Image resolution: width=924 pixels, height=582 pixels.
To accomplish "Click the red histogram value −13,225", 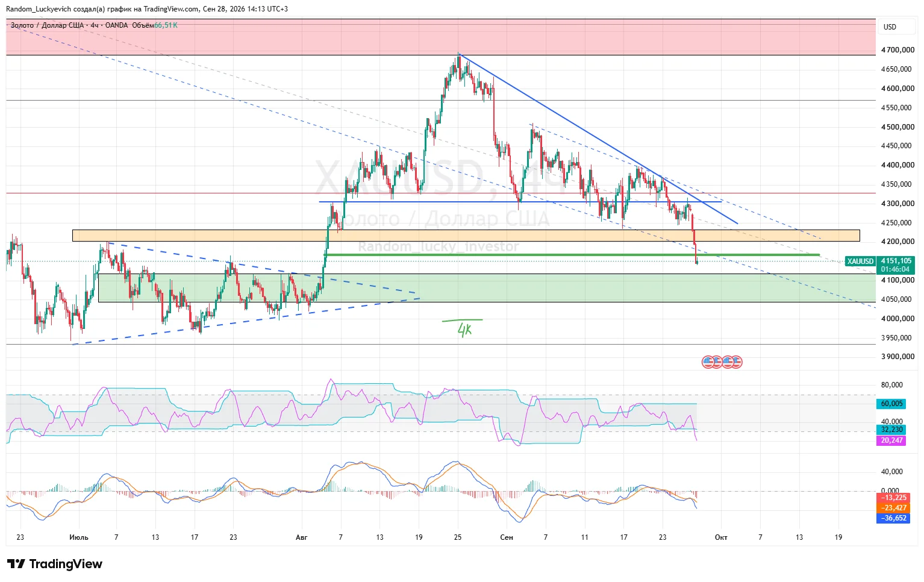I will tap(894, 498).
